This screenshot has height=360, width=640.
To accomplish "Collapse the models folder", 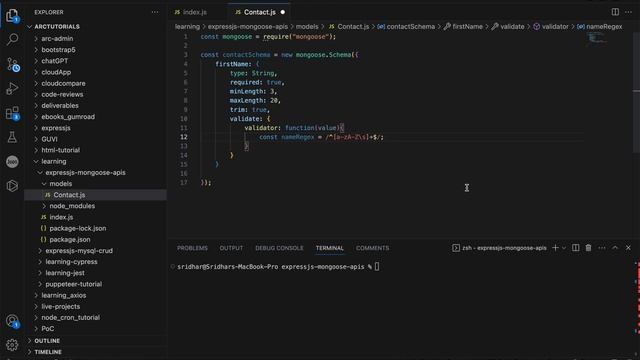I will 96,184.
